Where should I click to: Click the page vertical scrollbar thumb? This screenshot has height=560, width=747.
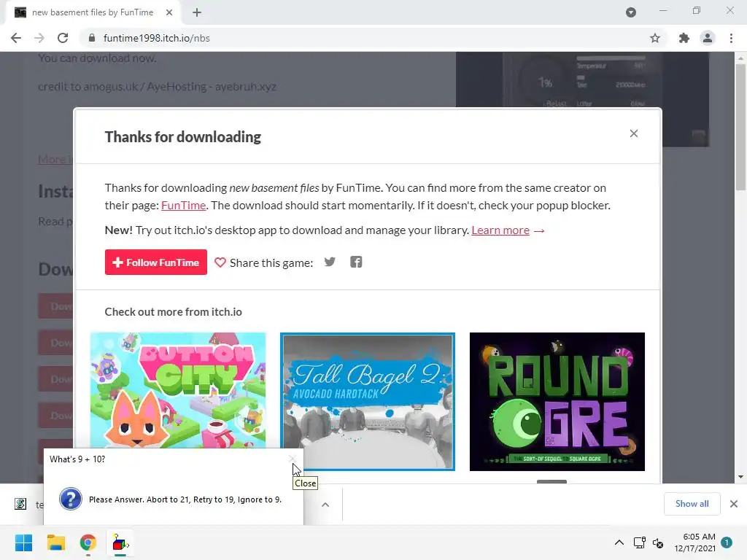(x=740, y=127)
